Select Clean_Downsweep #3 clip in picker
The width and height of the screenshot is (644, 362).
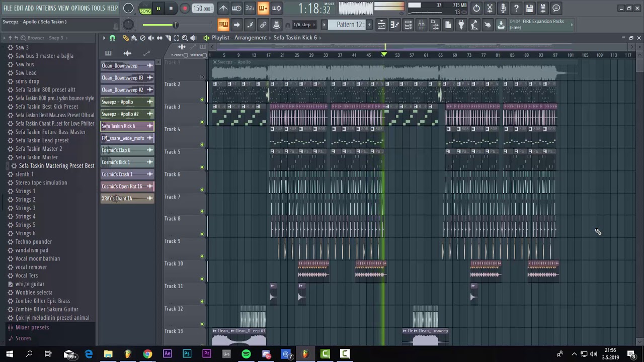(127, 78)
